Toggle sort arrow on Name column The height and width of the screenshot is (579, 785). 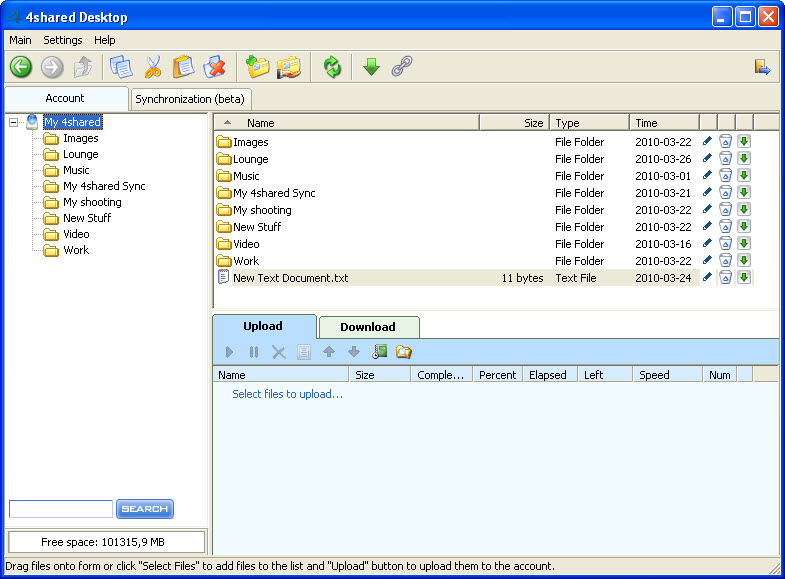(227, 123)
